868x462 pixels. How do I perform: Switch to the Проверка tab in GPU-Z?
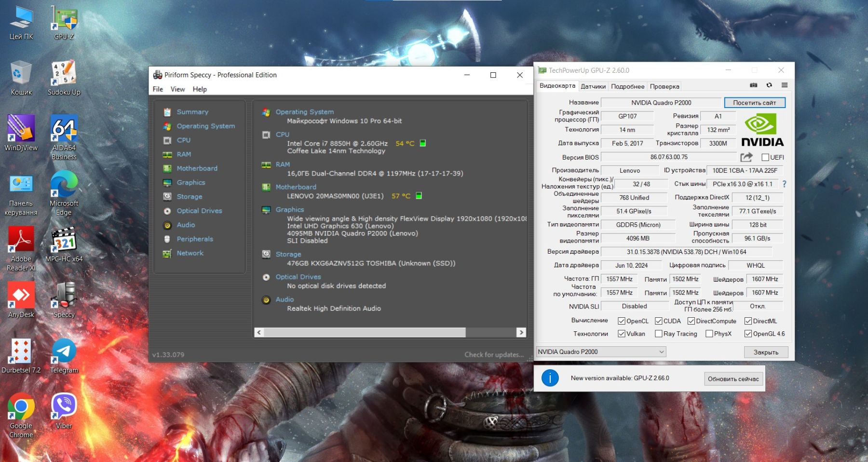coord(665,86)
